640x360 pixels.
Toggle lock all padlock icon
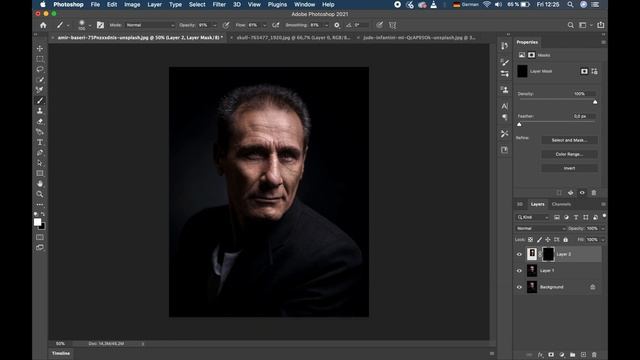click(565, 240)
